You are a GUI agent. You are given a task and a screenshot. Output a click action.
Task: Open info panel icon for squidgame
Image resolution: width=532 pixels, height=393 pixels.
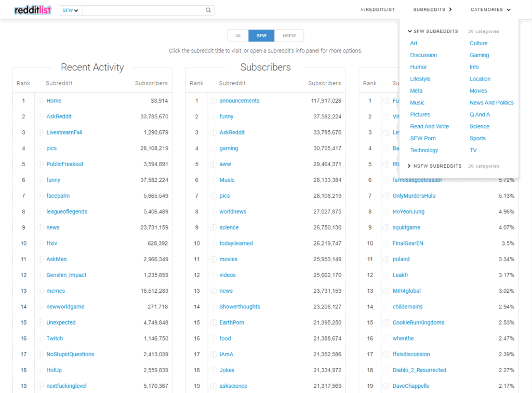coord(387,227)
